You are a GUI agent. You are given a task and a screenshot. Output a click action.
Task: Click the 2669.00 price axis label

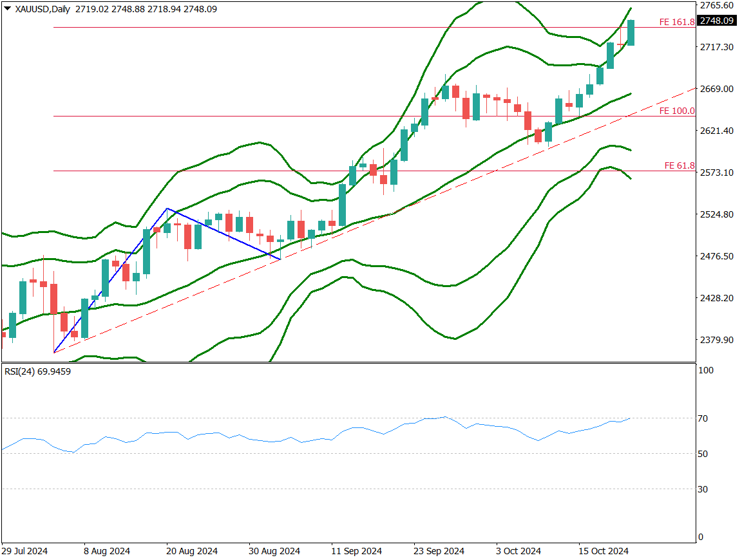[x=717, y=89]
